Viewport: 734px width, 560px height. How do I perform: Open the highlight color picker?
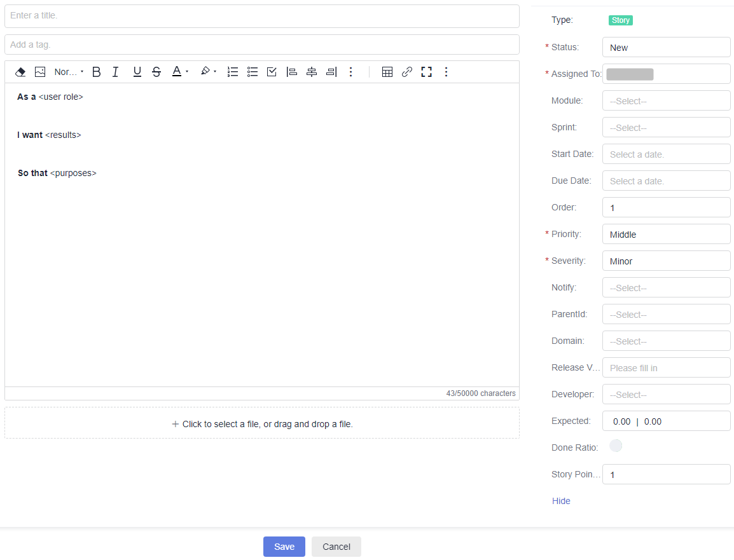pos(208,72)
